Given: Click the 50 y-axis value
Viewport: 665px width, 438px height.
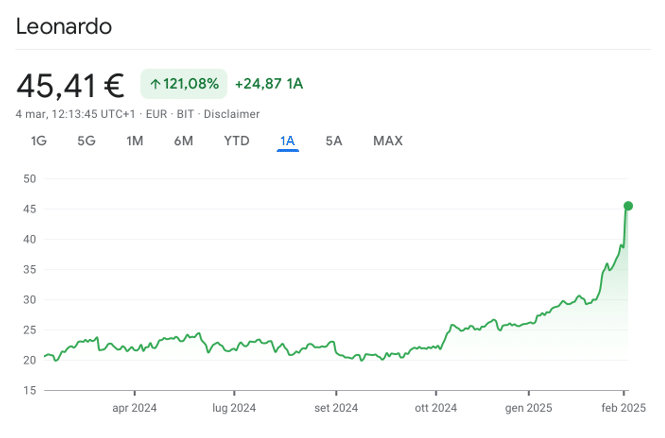Looking at the screenshot, I should click(x=30, y=179).
